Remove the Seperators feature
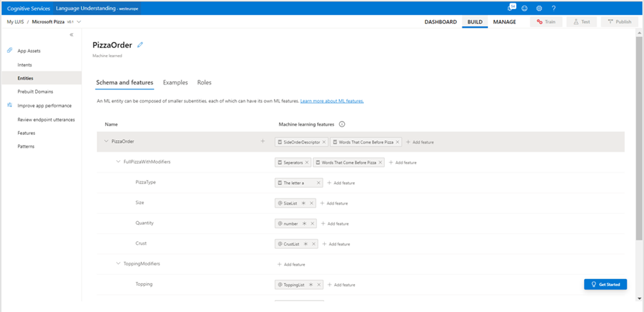Image resolution: width=644 pixels, height=312 pixels. 307,163
